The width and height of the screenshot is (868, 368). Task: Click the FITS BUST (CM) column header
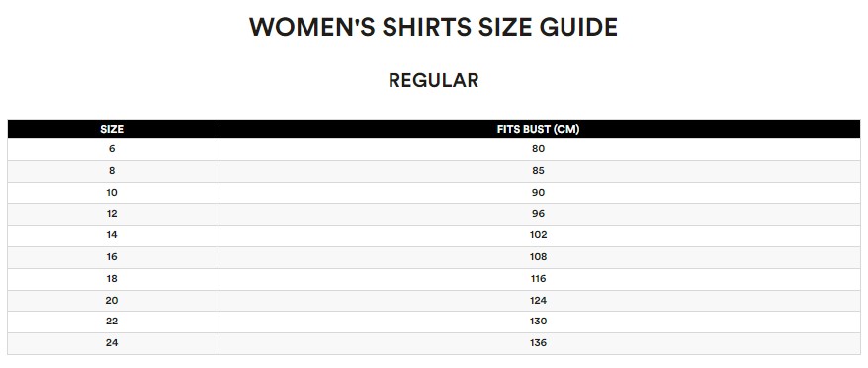[x=538, y=130]
